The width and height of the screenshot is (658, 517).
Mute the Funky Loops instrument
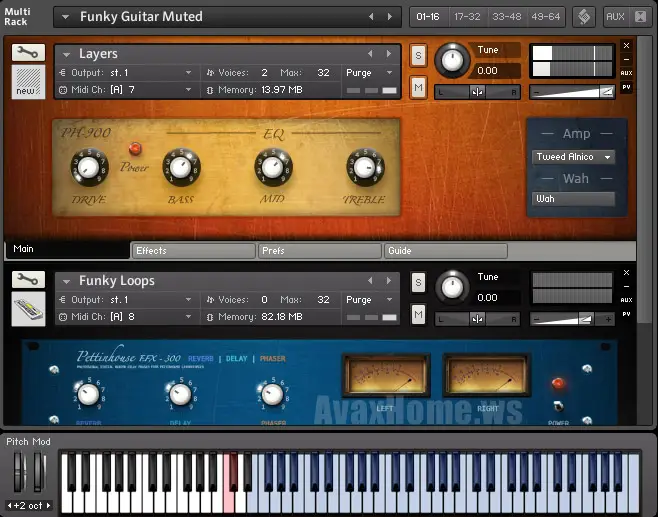point(418,314)
